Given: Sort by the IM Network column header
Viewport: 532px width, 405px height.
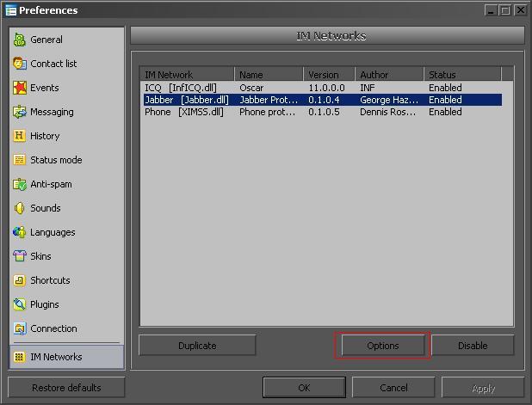Looking at the screenshot, I should [187, 74].
